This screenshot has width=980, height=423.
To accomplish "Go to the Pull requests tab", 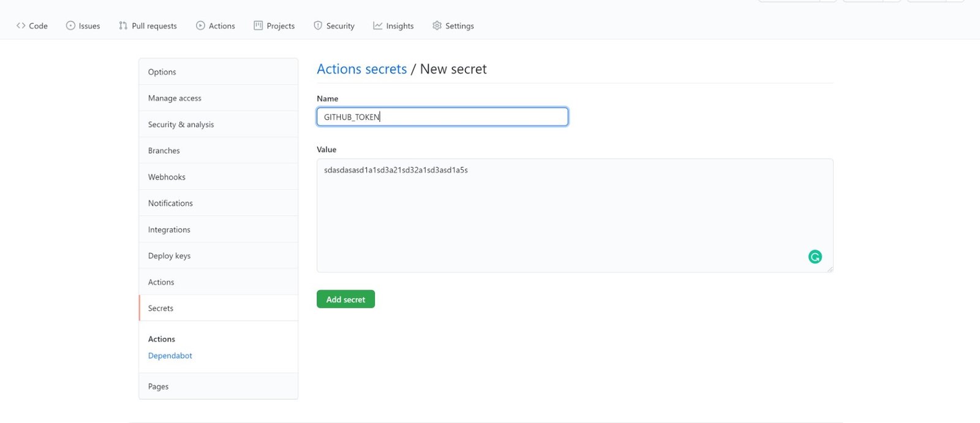I will pos(148,26).
